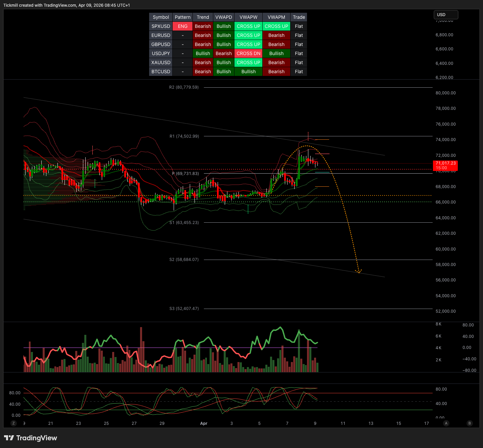
Task: Click the Apr marker on the time axis
Action: pyautogui.click(x=204, y=423)
